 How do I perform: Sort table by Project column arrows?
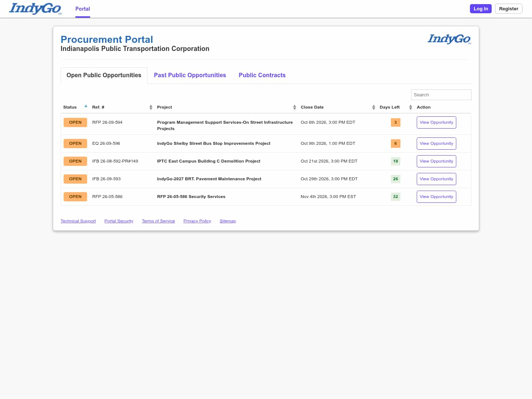[294, 107]
